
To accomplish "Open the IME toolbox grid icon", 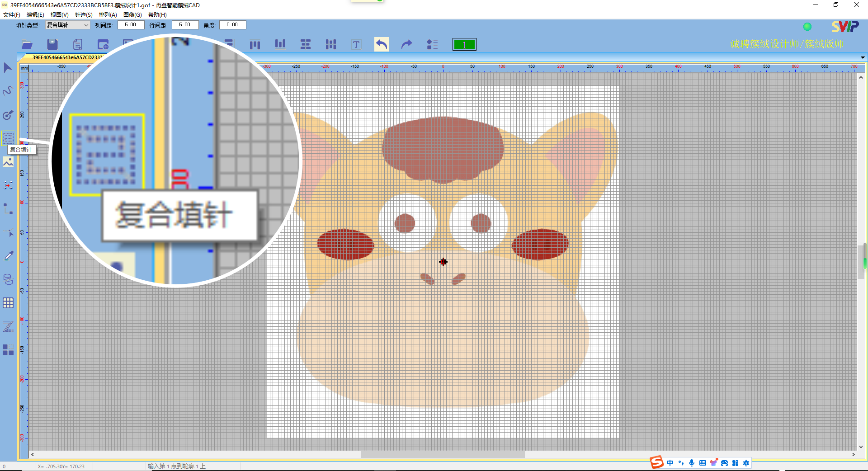I will click(x=735, y=463).
